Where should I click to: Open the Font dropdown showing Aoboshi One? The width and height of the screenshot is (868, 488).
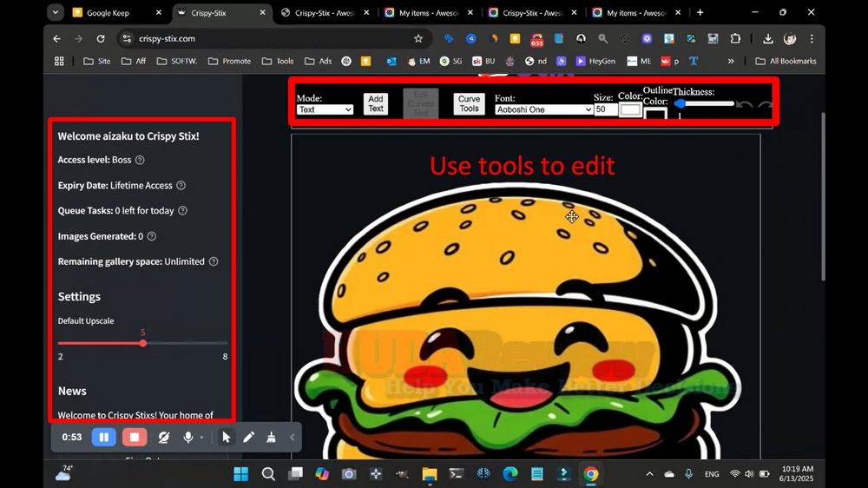(x=543, y=109)
